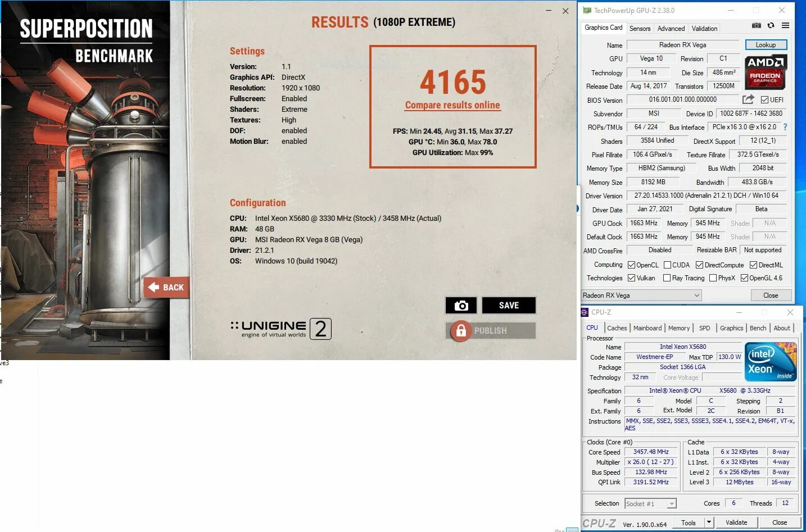Image resolution: width=806 pixels, height=532 pixels.
Task: Click the GPU-Z title bar app icon
Action: click(587, 10)
